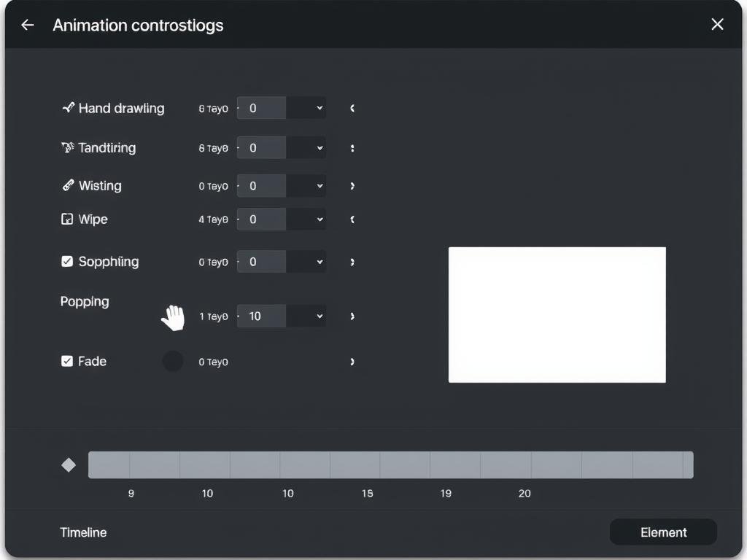Expand the Sopphiing row with right chevron
The width and height of the screenshot is (747, 560).
click(x=352, y=262)
